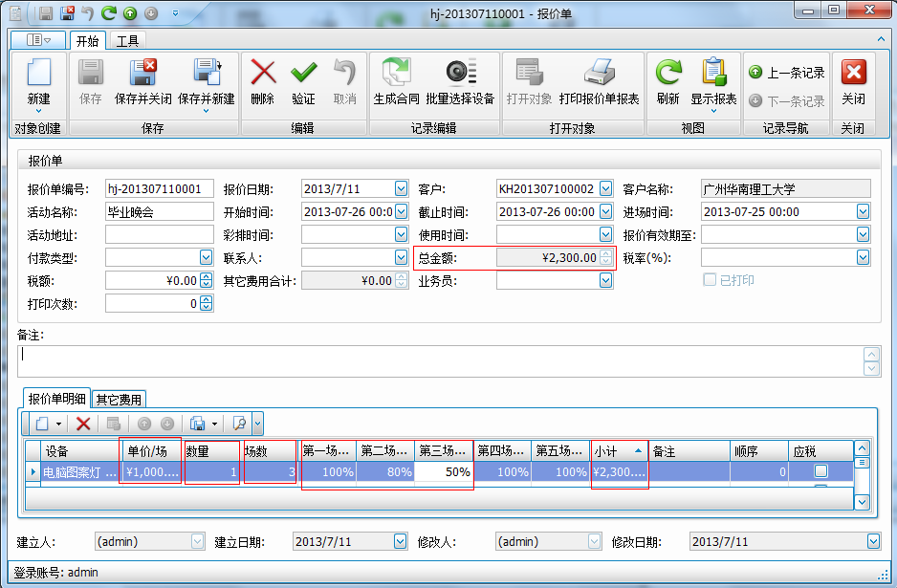Click the 新建 (New) icon
897x588 pixels.
pyautogui.click(x=38, y=74)
